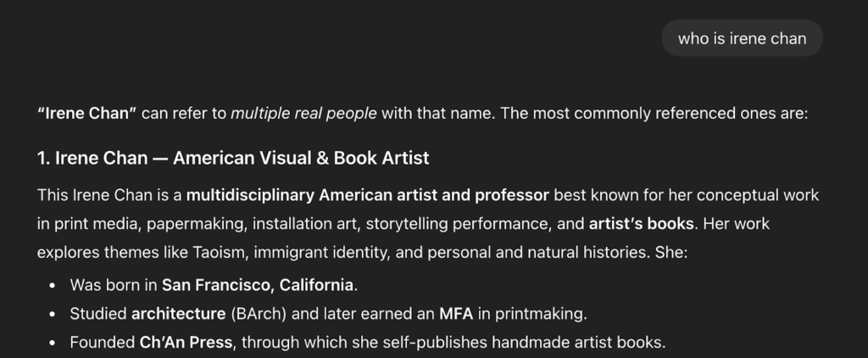
Task: Click bold text "multidisciplinary American artist and professor"
Action: [367, 195]
